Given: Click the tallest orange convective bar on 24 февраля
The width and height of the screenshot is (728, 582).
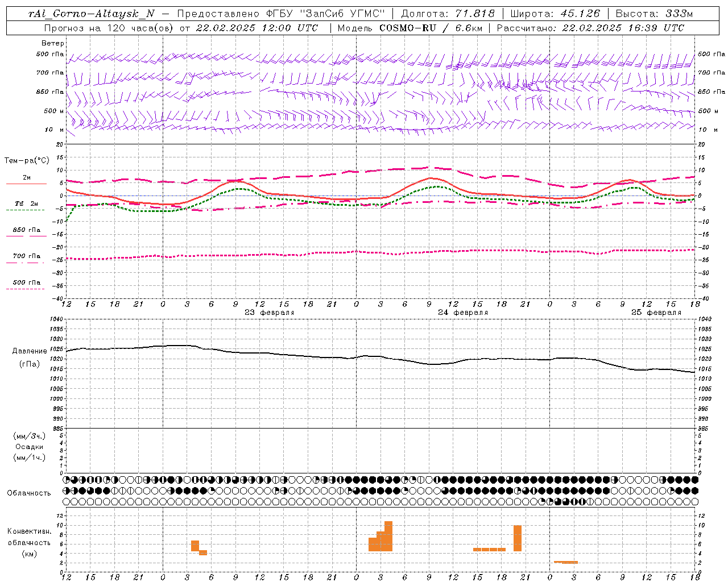Looking at the screenshot, I should click(388, 537).
